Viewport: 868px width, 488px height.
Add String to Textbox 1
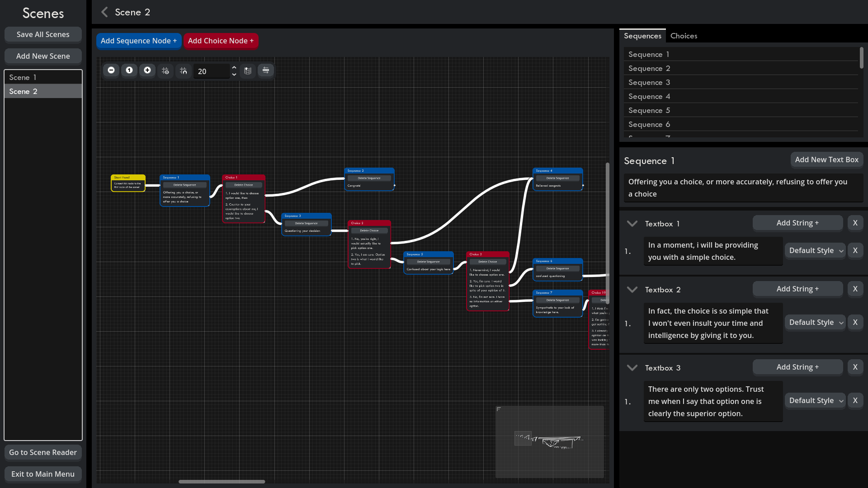[x=797, y=223]
